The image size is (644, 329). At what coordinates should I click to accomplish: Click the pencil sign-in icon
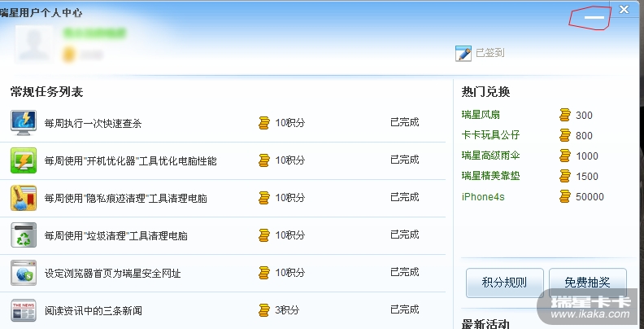pyautogui.click(x=463, y=54)
